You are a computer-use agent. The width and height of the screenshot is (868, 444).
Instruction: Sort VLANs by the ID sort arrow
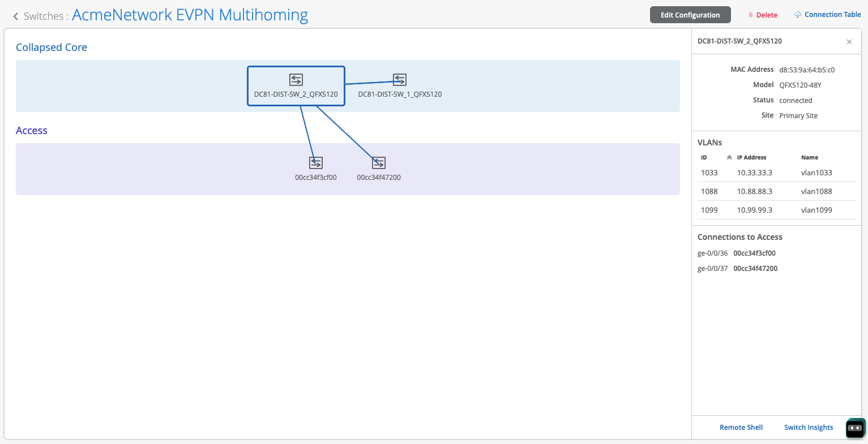point(729,158)
